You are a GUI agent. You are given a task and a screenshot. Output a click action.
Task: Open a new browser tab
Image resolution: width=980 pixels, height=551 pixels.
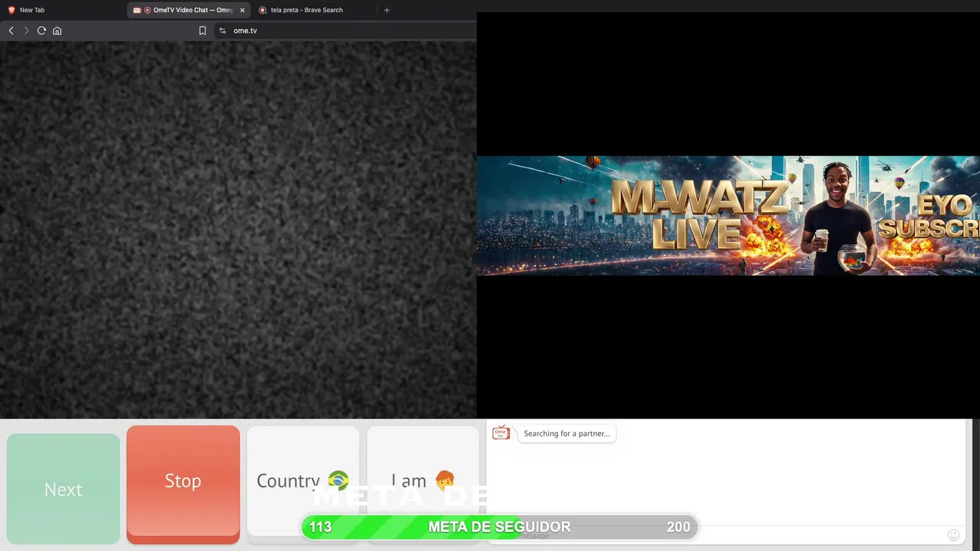pos(387,10)
